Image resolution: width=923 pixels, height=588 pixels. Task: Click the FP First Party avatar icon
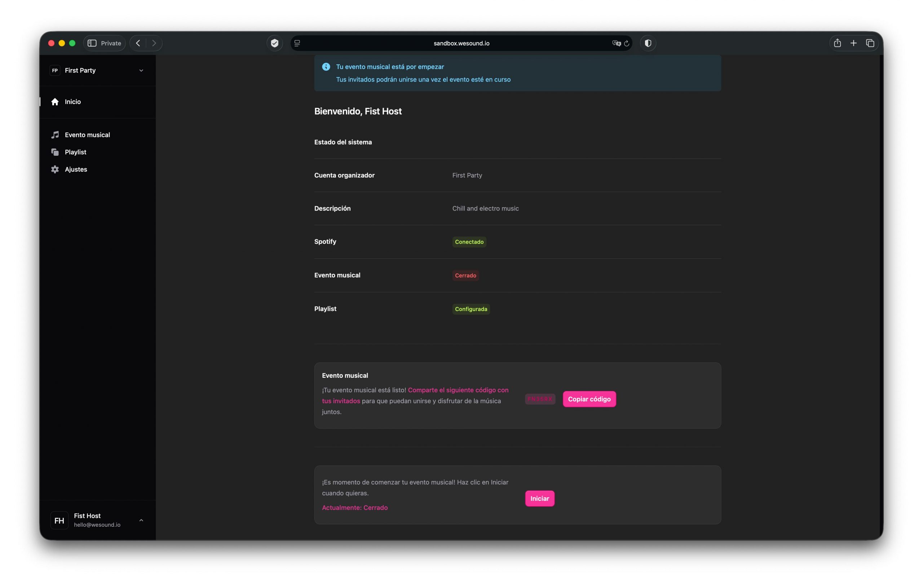pos(54,70)
